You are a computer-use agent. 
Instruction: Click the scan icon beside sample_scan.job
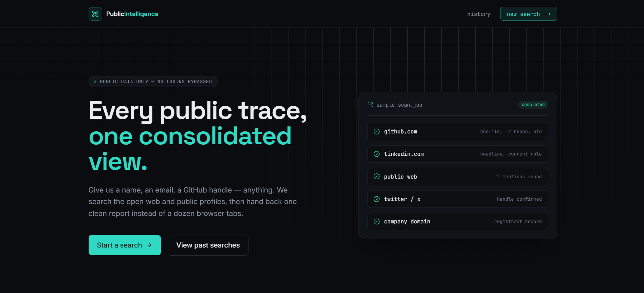[370, 105]
